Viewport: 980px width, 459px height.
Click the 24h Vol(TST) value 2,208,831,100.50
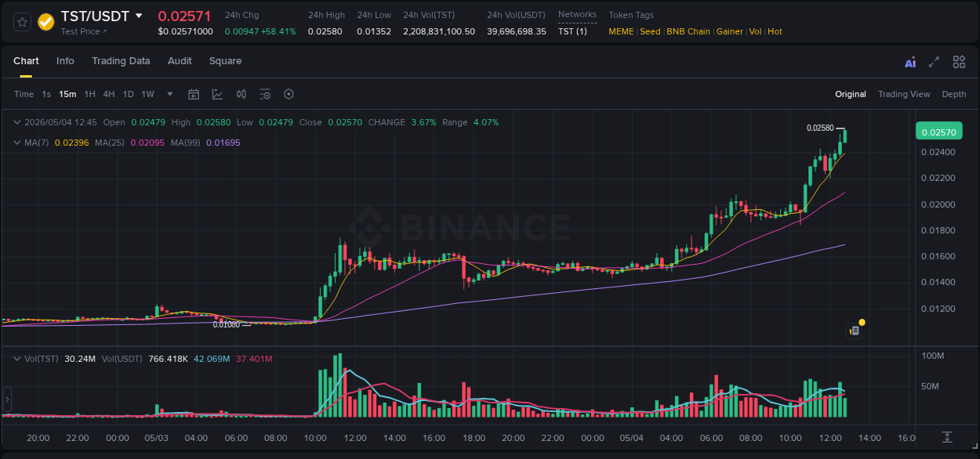[439, 31]
